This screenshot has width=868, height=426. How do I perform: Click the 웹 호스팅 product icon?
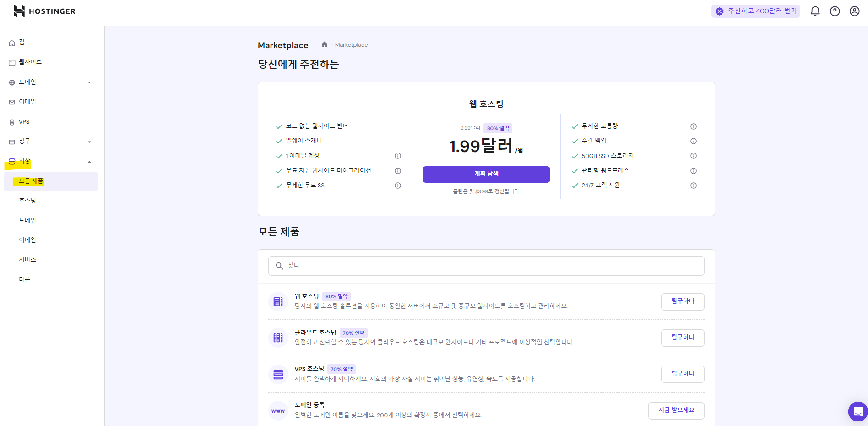click(278, 301)
